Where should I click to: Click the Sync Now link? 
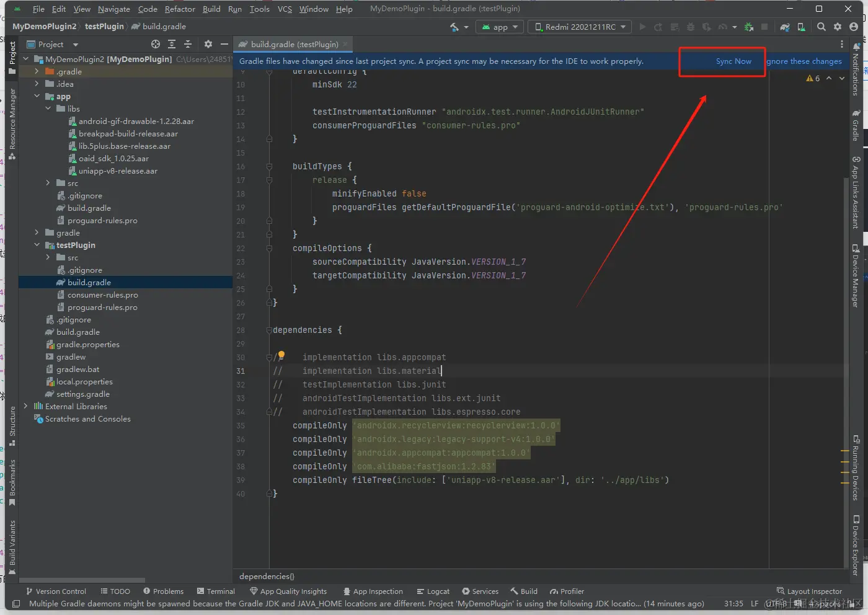tap(733, 61)
